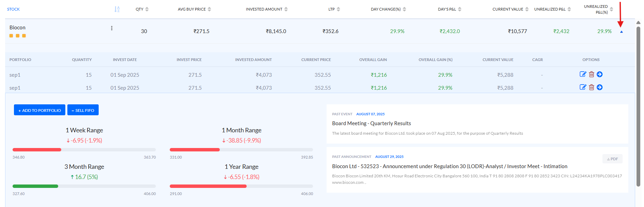The image size is (644, 207).
Task: Click the invested amount ₹8,145.0
Action: [276, 31]
